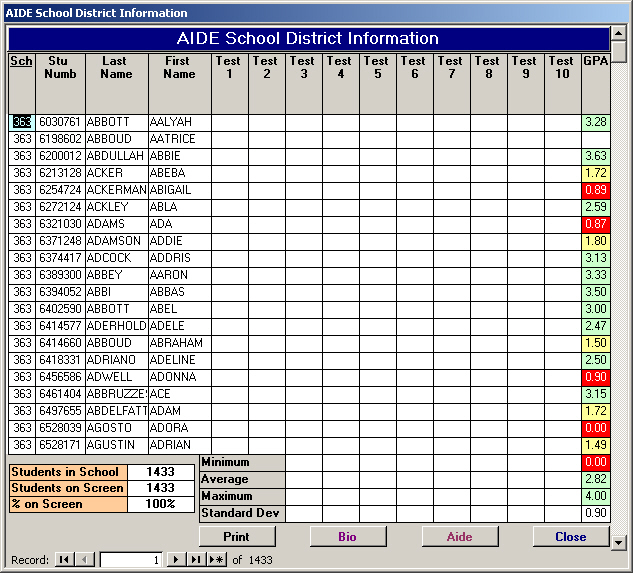This screenshot has width=633, height=573.
Task: Click the Last Name column header
Action: 117,84
